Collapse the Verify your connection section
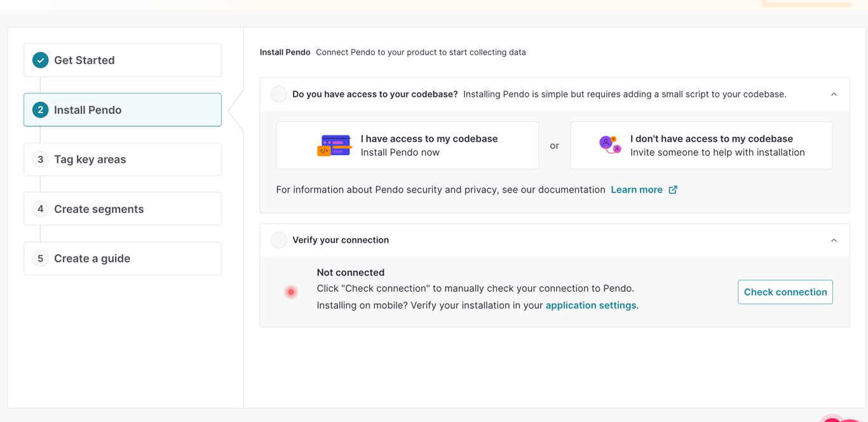Screen dimensions: 868x422 coord(834,240)
